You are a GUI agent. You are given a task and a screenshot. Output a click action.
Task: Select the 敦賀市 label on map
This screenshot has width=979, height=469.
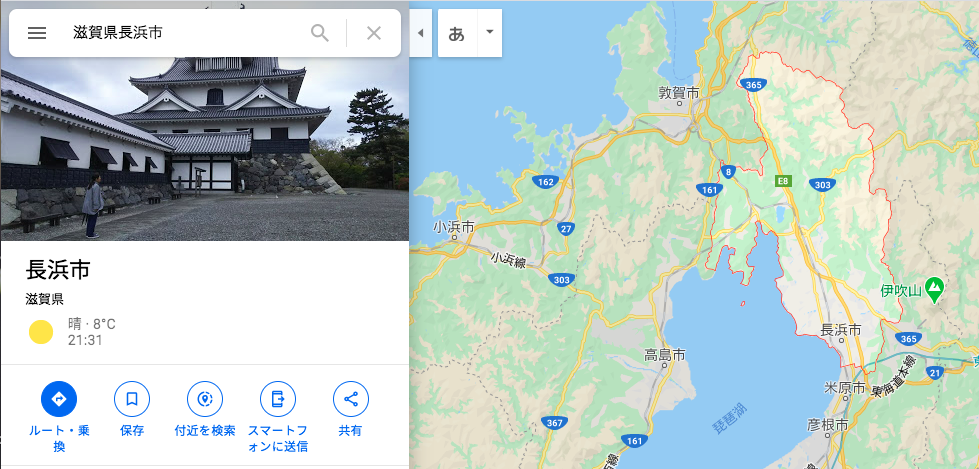click(679, 92)
